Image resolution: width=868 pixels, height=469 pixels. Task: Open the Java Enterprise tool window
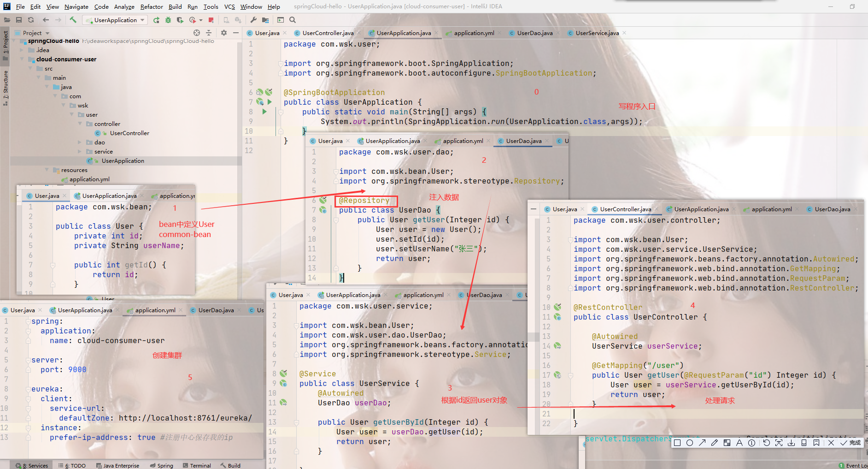tap(117, 465)
